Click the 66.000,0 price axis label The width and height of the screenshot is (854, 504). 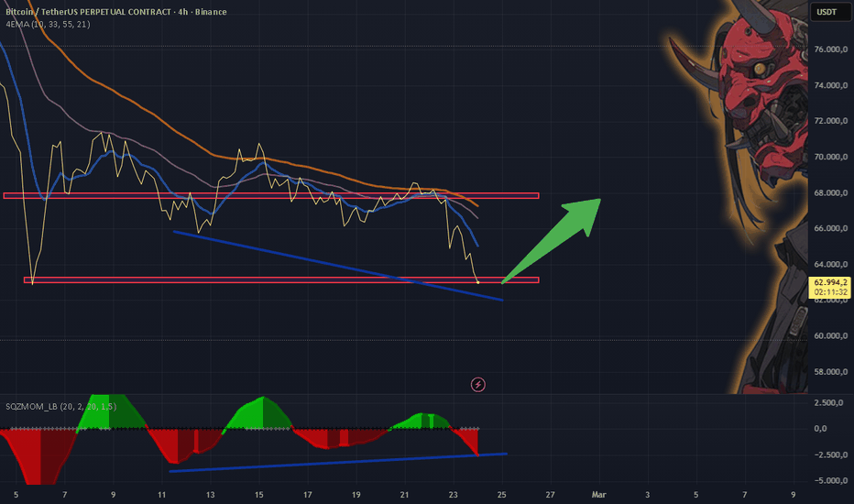pos(830,228)
